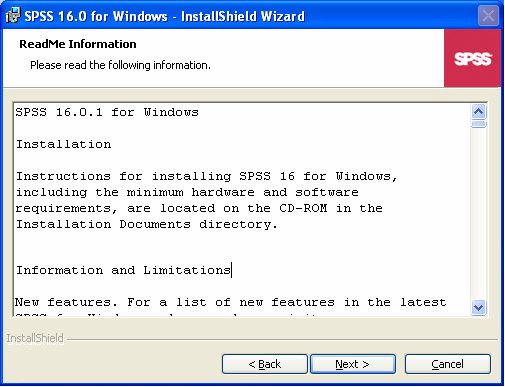The width and height of the screenshot is (505, 387).
Task: Click the installer icon in title bar
Action: pyautogui.click(x=13, y=16)
